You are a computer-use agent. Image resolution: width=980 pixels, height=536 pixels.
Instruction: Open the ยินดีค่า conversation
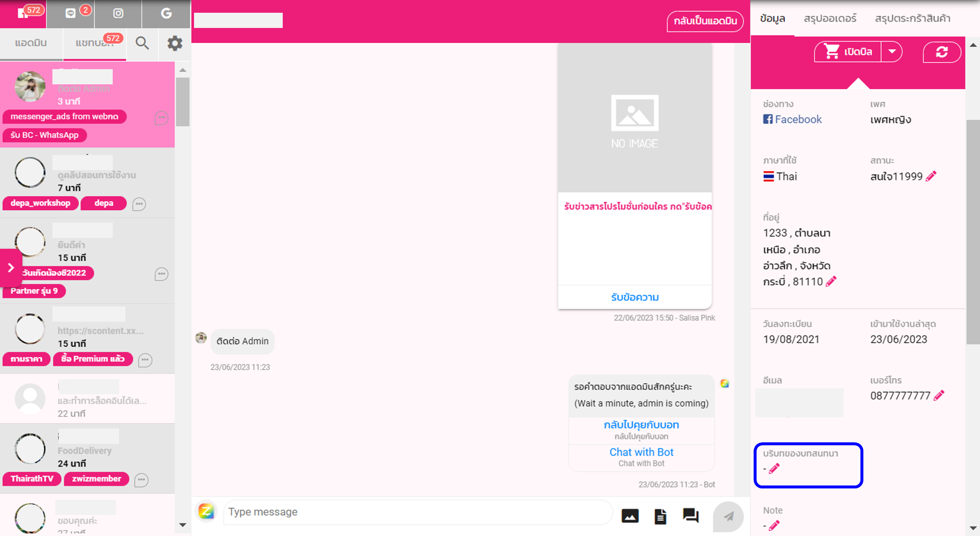87,261
